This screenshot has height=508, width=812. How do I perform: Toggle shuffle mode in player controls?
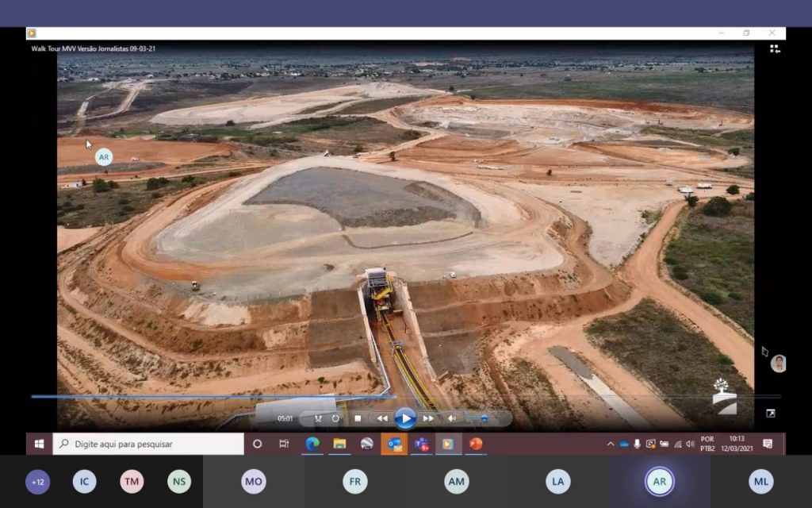[318, 418]
